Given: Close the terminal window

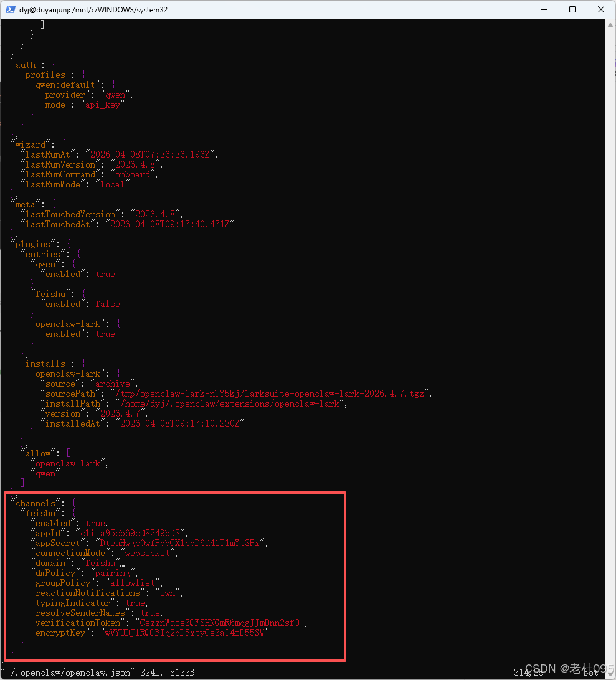Looking at the screenshot, I should click(601, 9).
